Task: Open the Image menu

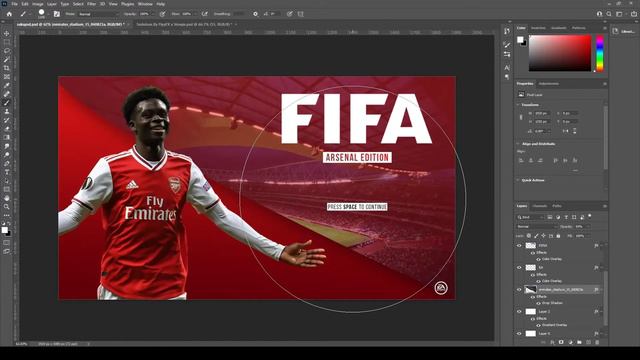Action: click(x=38, y=4)
